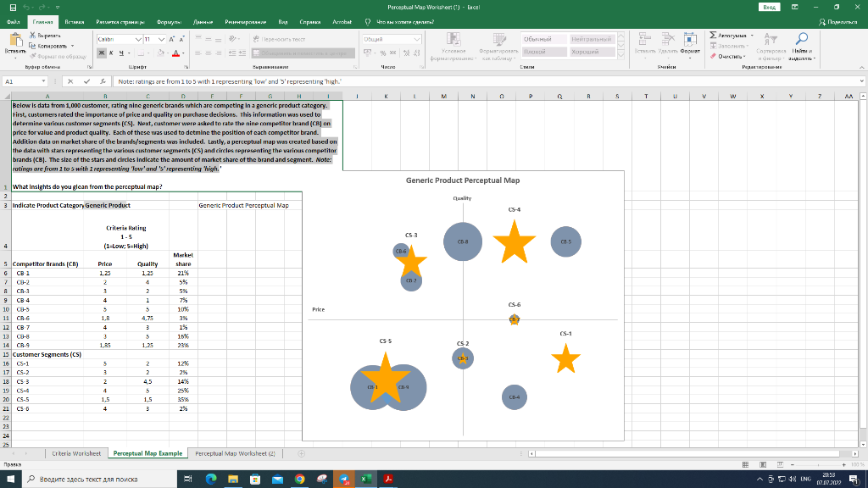Toggle italic (К) formatting
This screenshot has height=488, width=868.
[x=111, y=53]
